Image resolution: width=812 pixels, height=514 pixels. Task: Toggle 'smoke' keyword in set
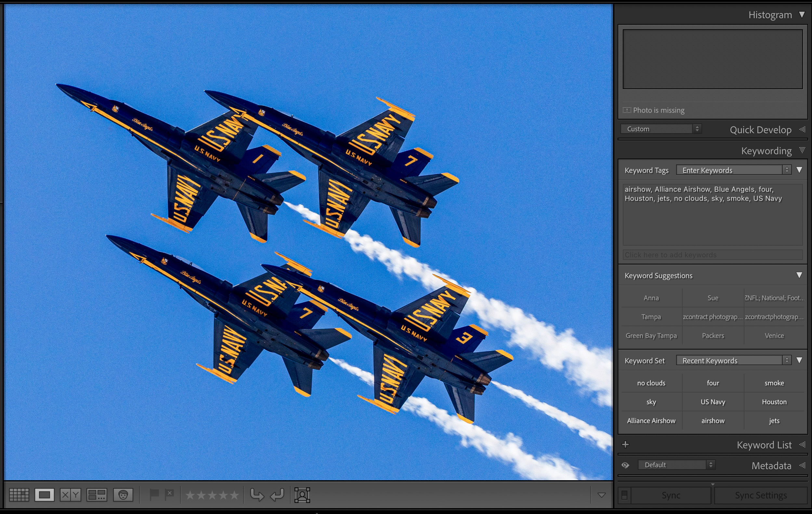774,383
